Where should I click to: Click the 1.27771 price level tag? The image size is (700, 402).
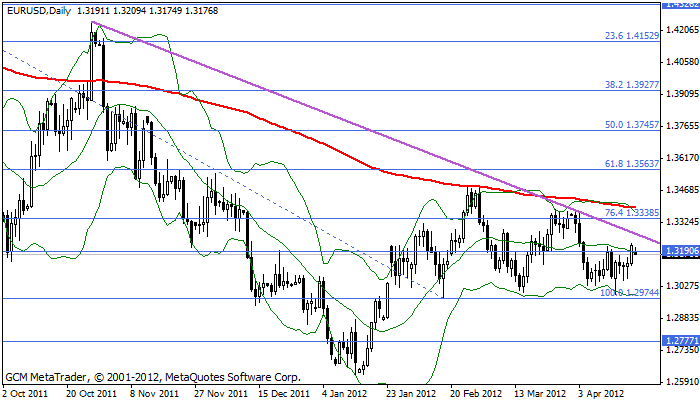click(x=681, y=341)
